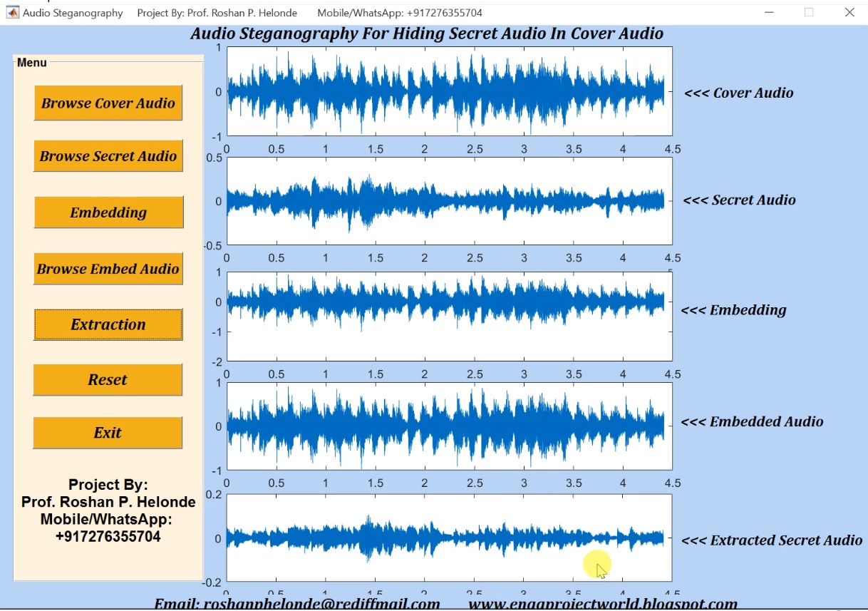868x611 pixels.
Task: Open the engaprojectworld.blogspot.com website link
Action: point(603,603)
